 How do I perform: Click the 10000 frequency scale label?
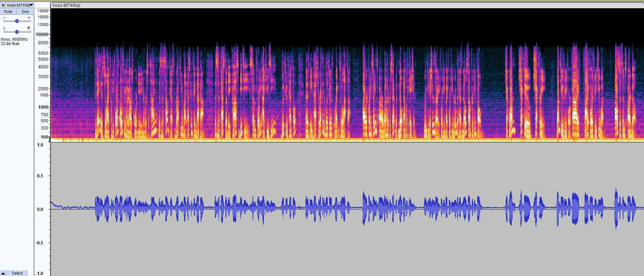tap(42, 34)
